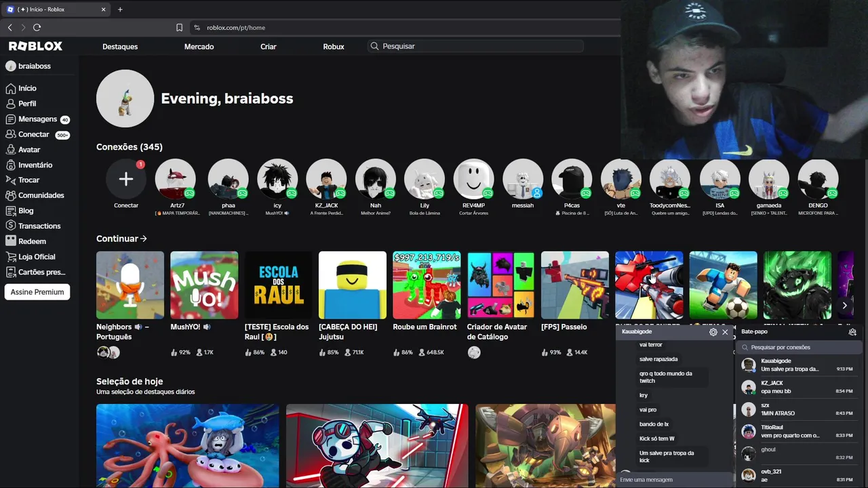
Task: Open messiah connection avatar
Action: tap(523, 179)
